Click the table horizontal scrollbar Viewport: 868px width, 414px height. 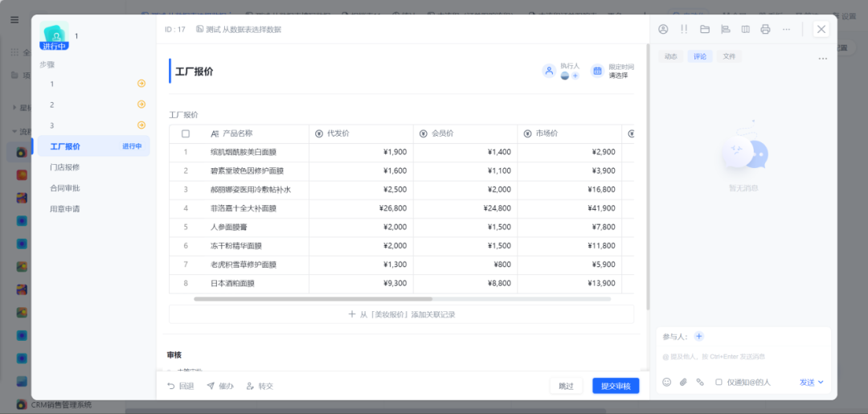point(313,299)
